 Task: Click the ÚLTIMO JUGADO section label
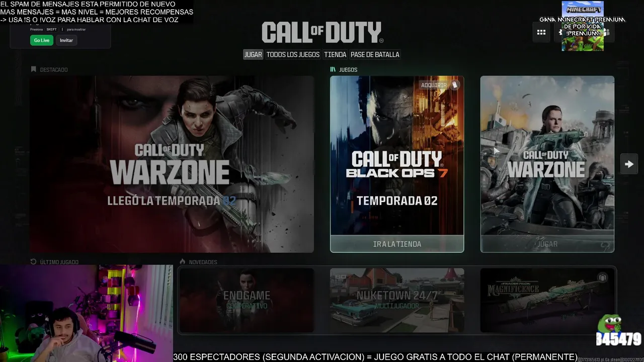pos(59,262)
